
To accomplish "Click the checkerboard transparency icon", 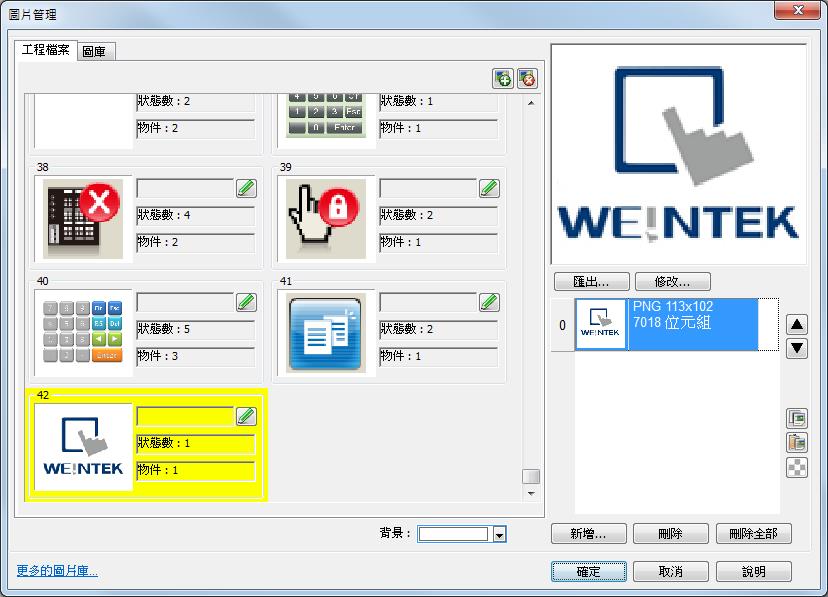I will tap(796, 467).
